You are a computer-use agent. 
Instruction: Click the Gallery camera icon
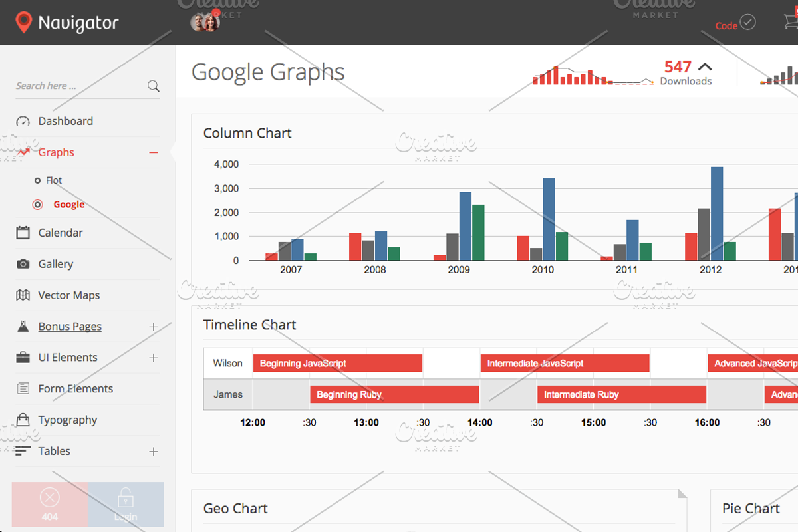click(23, 264)
